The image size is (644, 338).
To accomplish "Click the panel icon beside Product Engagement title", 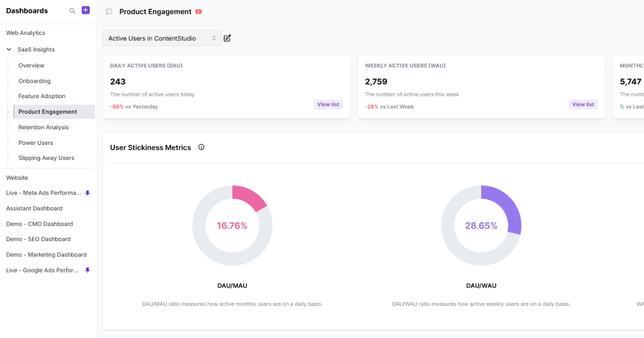I will [x=108, y=11].
